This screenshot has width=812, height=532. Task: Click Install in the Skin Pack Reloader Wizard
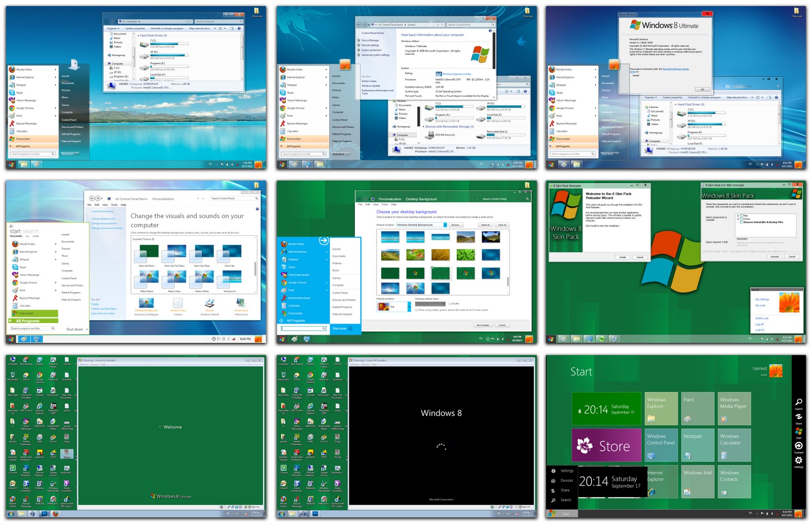click(x=622, y=257)
